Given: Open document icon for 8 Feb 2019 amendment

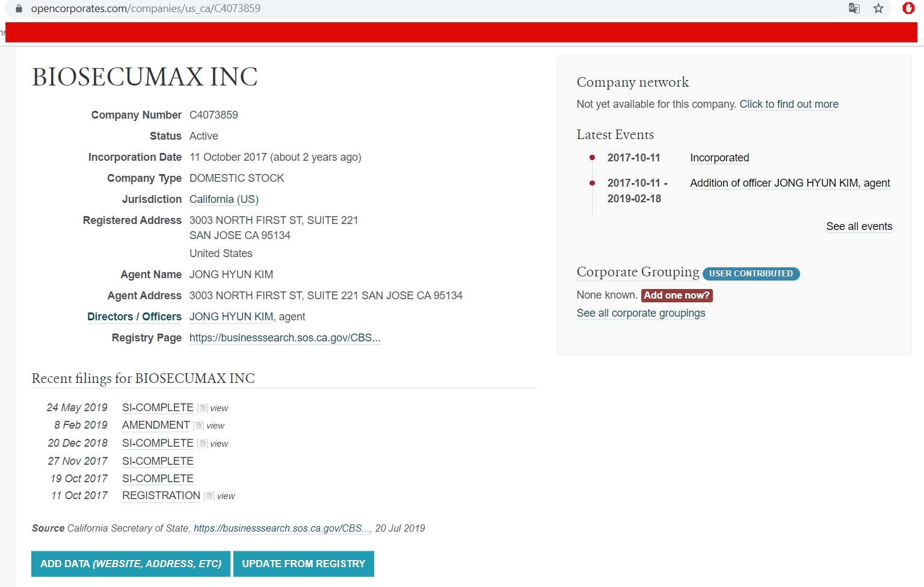Looking at the screenshot, I should [199, 426].
